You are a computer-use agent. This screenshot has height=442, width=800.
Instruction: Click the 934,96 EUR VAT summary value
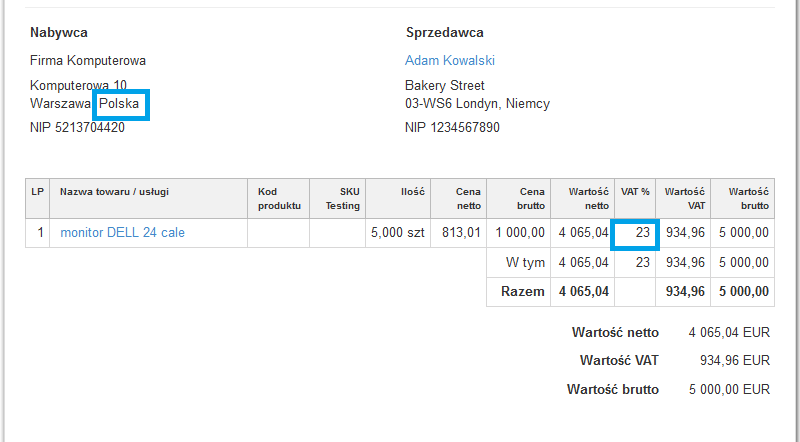(x=735, y=360)
